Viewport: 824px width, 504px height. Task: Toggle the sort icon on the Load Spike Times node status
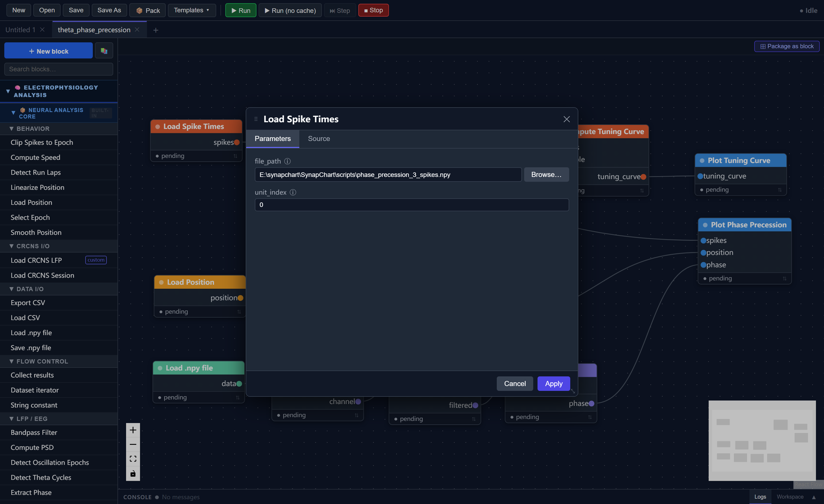(x=235, y=156)
